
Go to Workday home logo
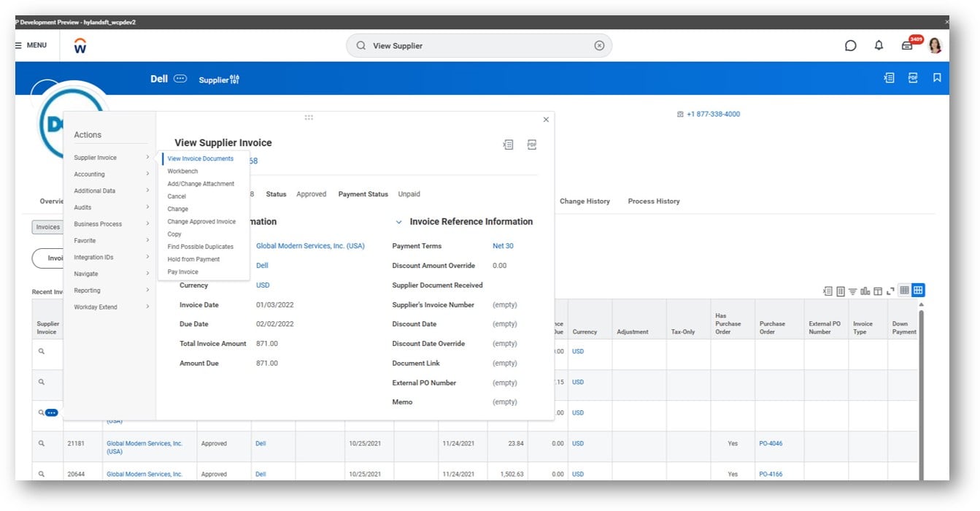(80, 46)
